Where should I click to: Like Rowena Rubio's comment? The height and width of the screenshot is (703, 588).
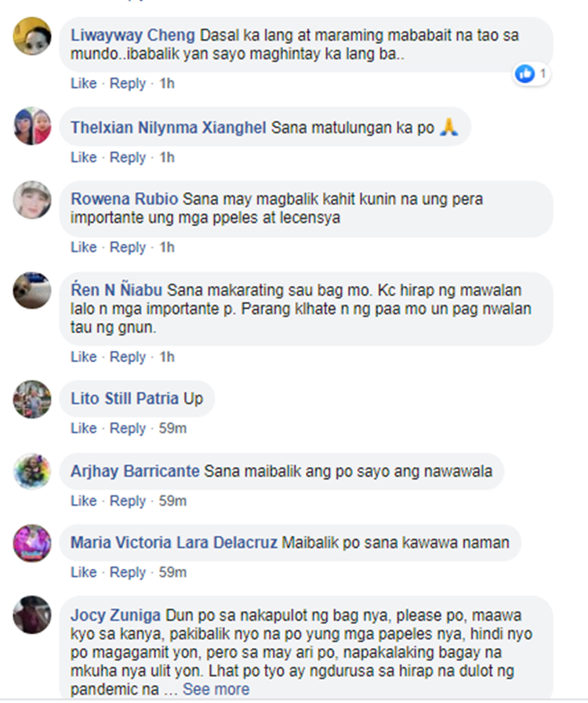coord(83,247)
